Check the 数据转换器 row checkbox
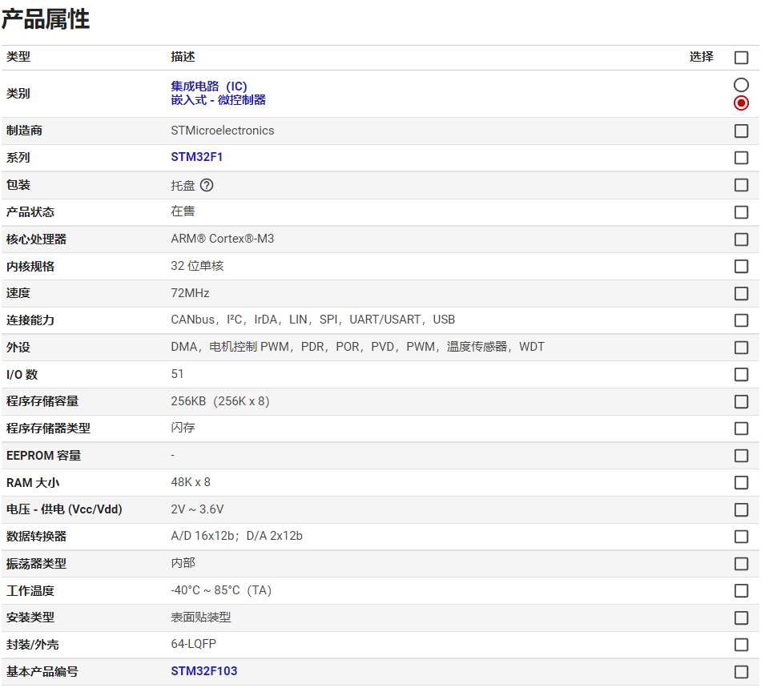773x700 pixels. (x=741, y=537)
